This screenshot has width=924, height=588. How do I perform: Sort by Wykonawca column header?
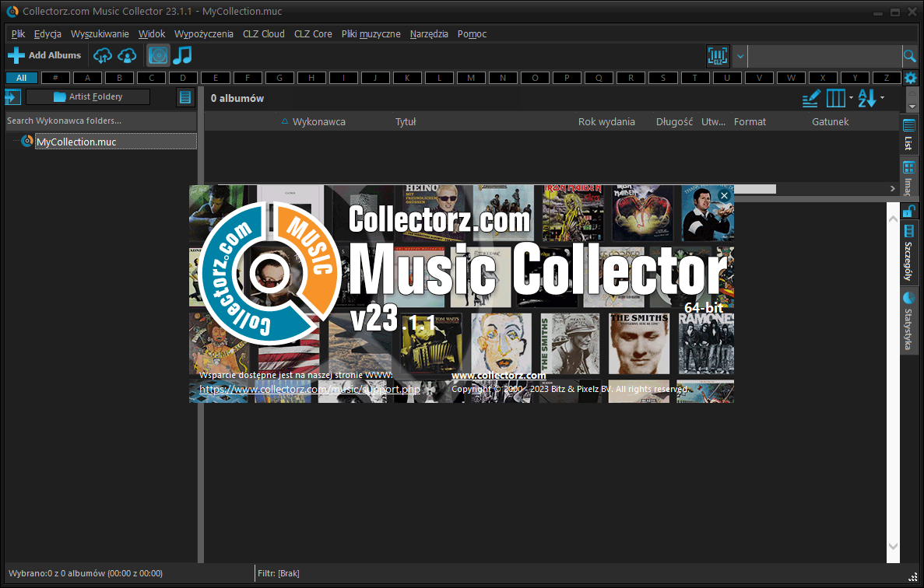click(x=319, y=122)
